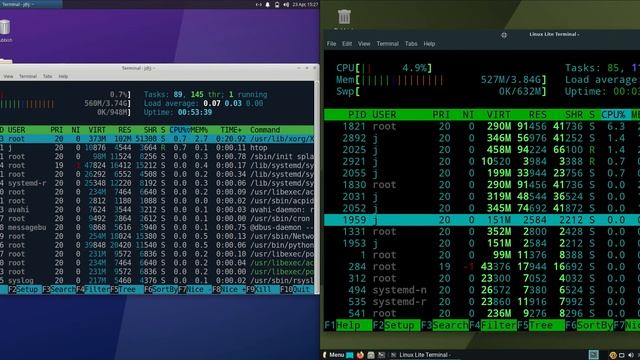Screen dimensions: 640x360
Task: Select the avahi-daemon process row
Action: 157,210
